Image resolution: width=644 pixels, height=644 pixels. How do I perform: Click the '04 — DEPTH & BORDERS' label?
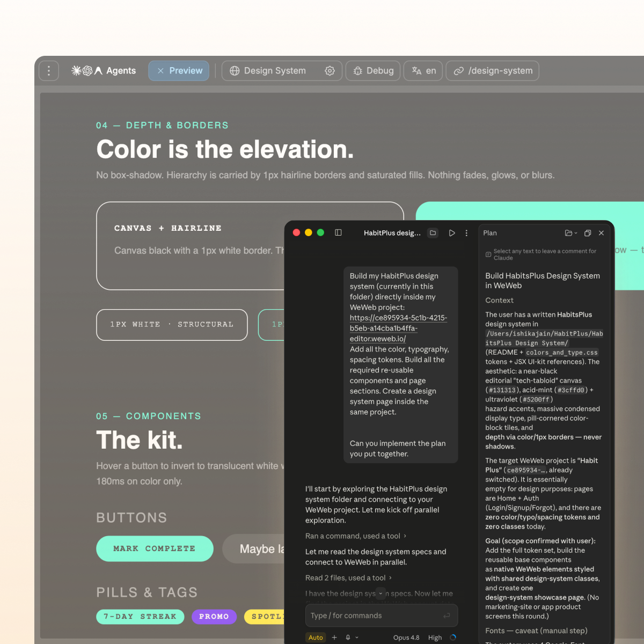point(162,125)
